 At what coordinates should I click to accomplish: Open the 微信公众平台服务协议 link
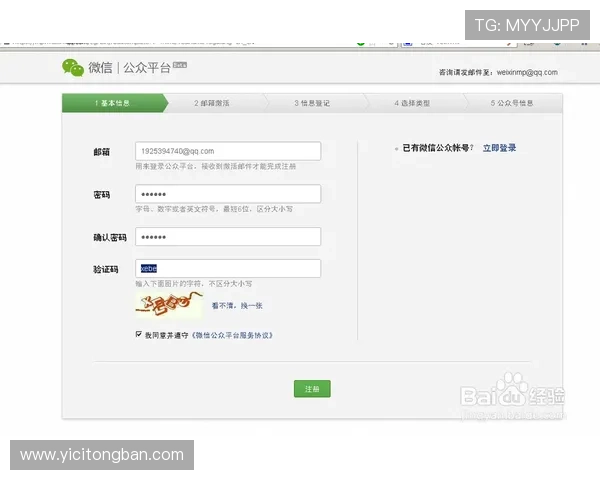(232, 335)
